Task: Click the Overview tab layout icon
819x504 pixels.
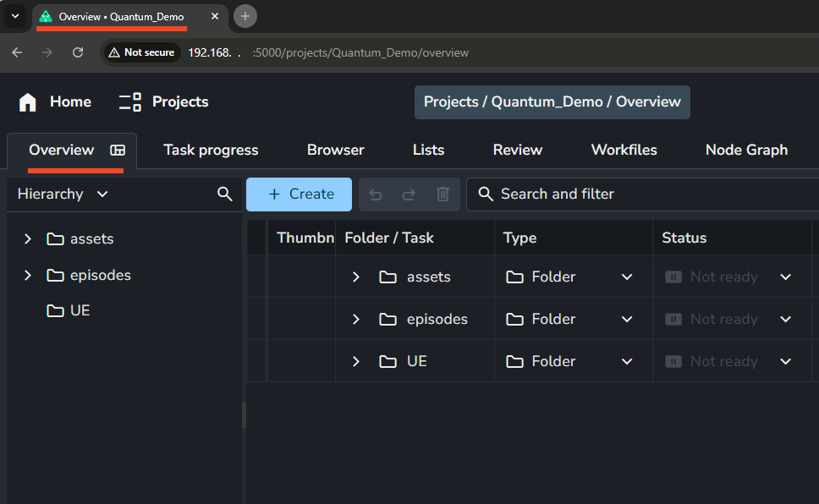Action: point(118,151)
